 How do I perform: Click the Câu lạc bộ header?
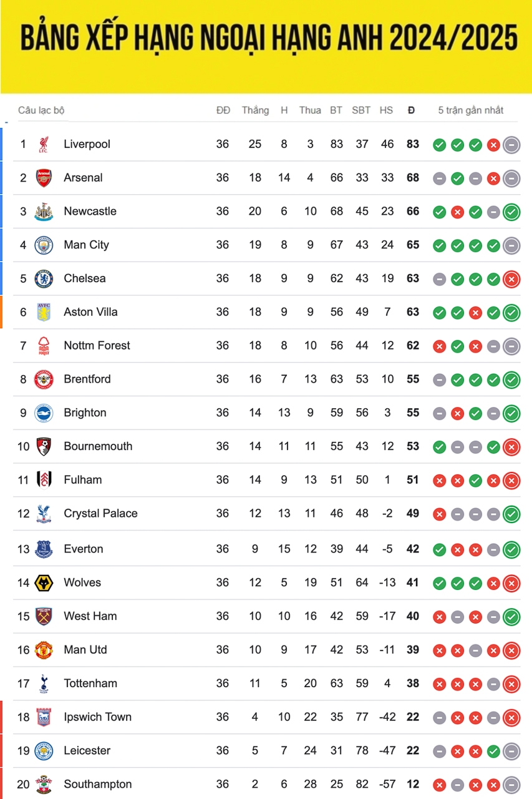tap(41, 110)
